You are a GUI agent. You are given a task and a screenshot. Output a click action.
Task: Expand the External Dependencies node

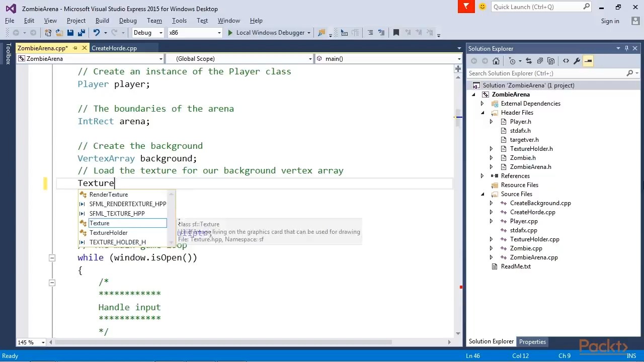(482, 104)
